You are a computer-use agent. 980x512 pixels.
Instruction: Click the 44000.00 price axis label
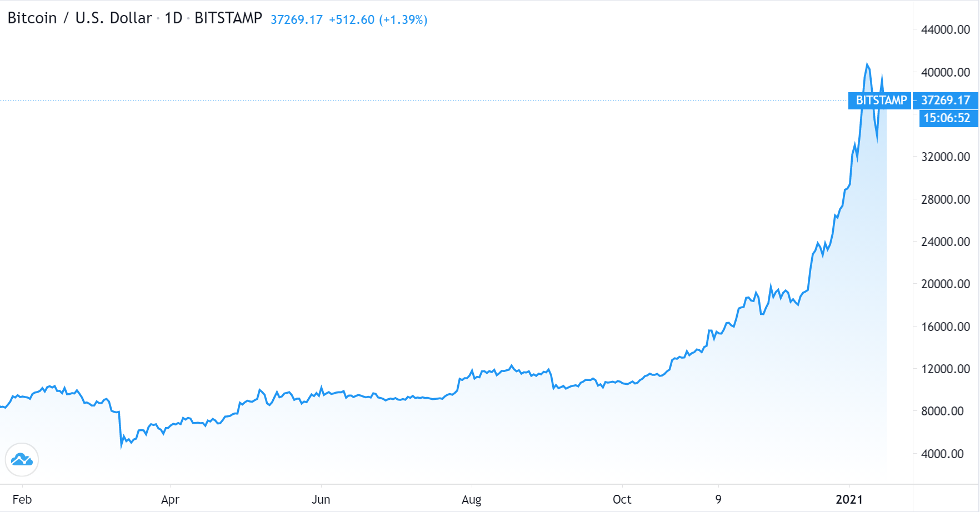coord(946,30)
